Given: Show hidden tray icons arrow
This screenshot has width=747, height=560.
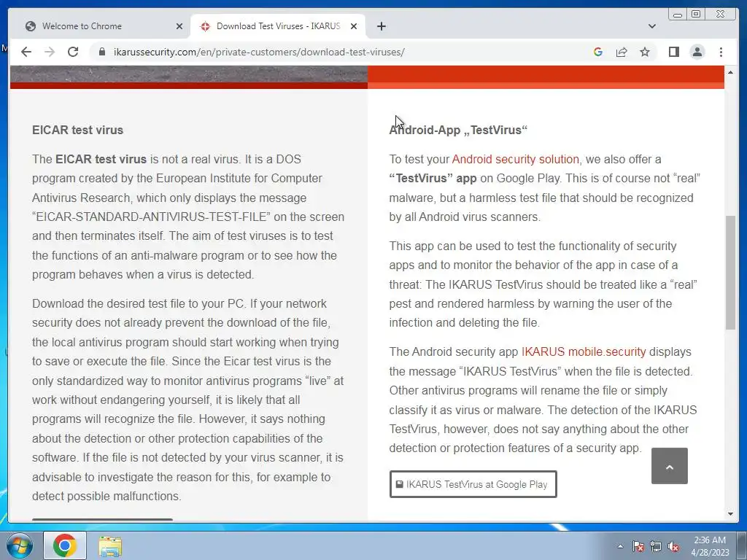Looking at the screenshot, I should pyautogui.click(x=620, y=546).
